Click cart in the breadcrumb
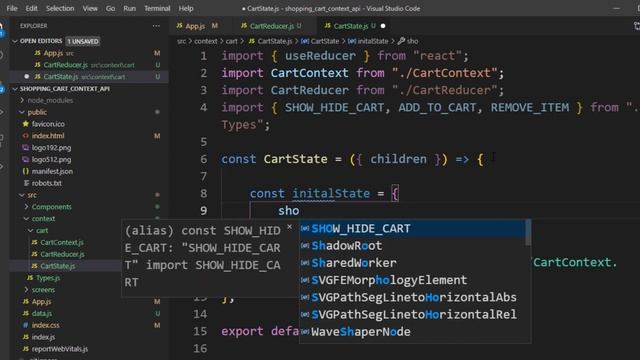 231,41
